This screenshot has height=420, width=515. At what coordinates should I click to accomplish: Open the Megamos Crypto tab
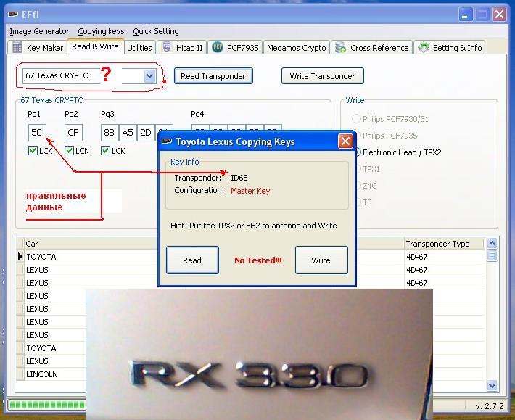coord(296,48)
